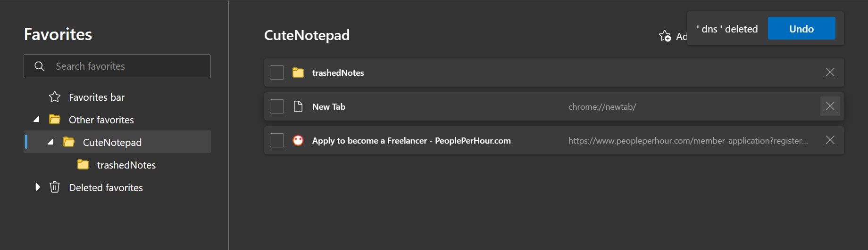Delete the New Tab favorite using its X
868x250 pixels.
coord(830,106)
